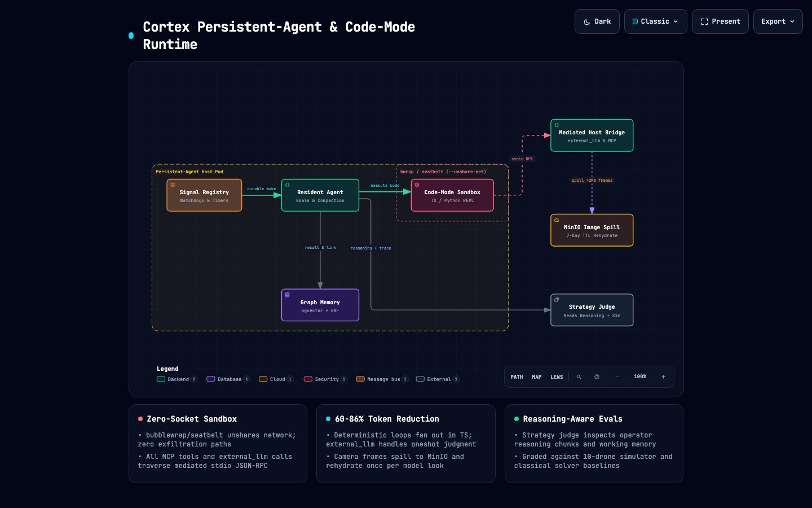This screenshot has width=812, height=508.
Task: Click the 'reasoning + trace' edge label
Action: point(370,248)
